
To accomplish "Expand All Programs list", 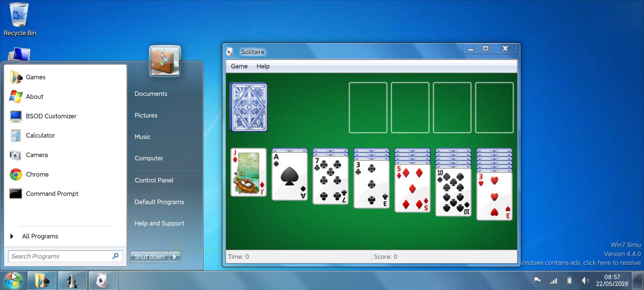I will tap(40, 236).
